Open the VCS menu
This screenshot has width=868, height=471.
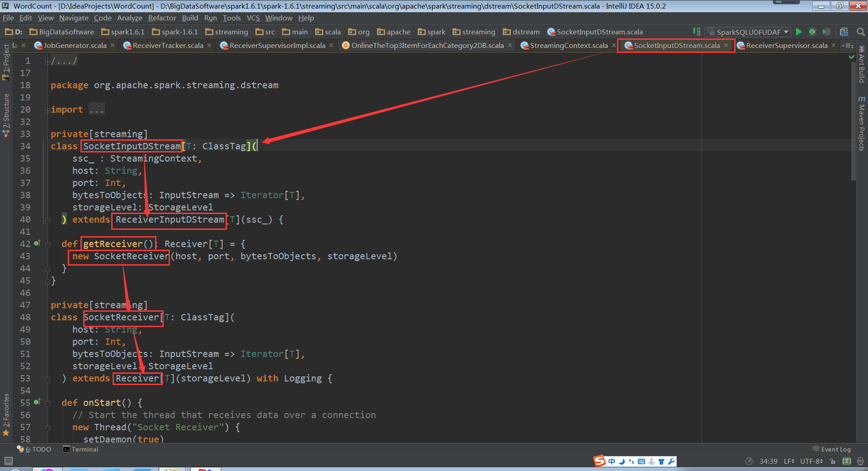pyautogui.click(x=253, y=18)
